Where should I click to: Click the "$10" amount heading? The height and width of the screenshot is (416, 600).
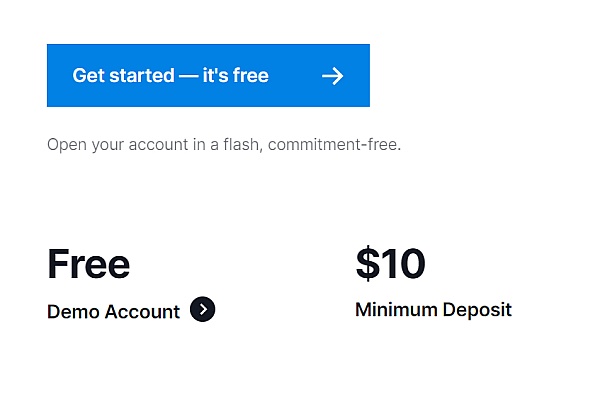tap(390, 263)
